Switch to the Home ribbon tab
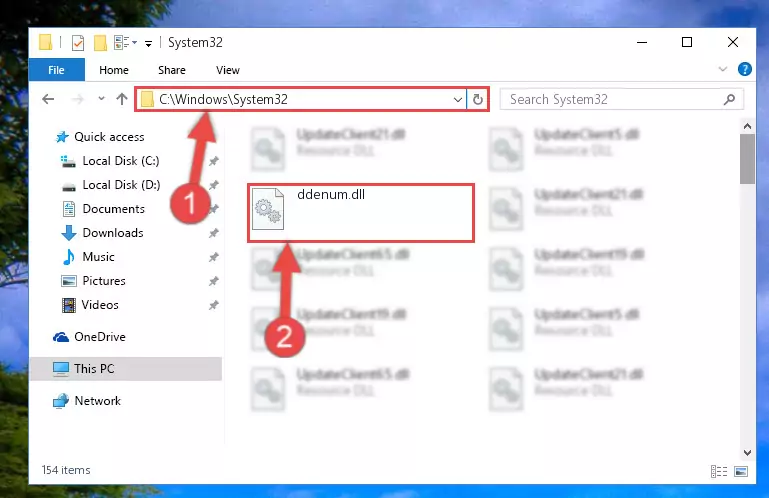The image size is (769, 498). (114, 70)
